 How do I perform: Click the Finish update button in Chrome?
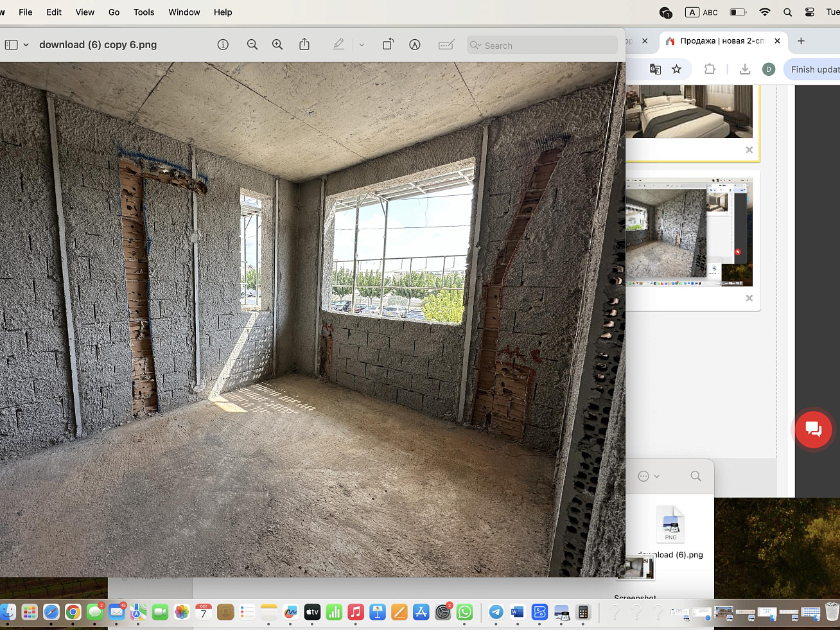814,69
